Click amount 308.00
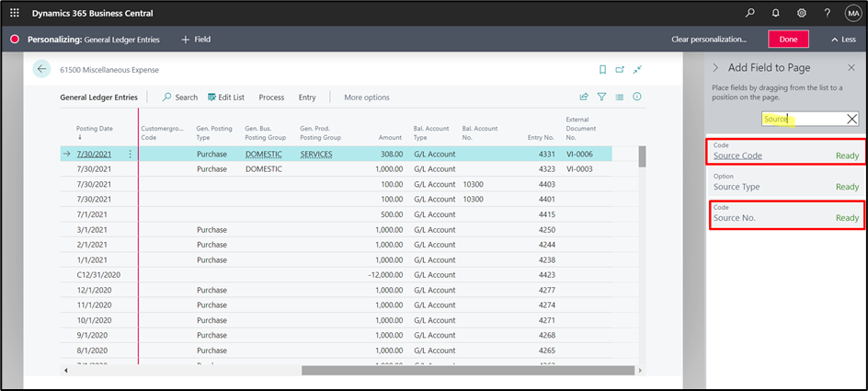The image size is (868, 391). 392,154
